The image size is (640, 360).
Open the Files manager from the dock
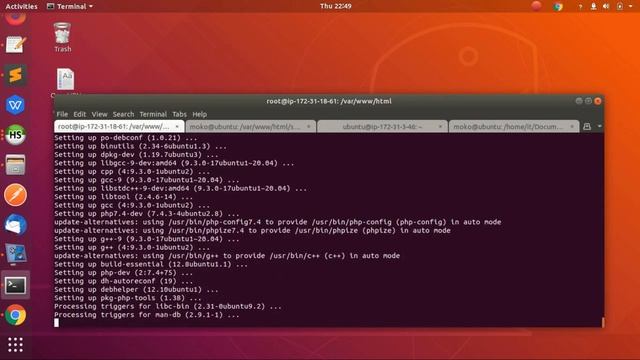tap(16, 165)
